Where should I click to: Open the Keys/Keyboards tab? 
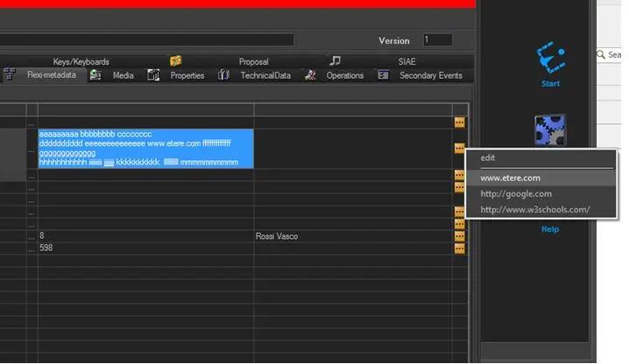coord(81,61)
